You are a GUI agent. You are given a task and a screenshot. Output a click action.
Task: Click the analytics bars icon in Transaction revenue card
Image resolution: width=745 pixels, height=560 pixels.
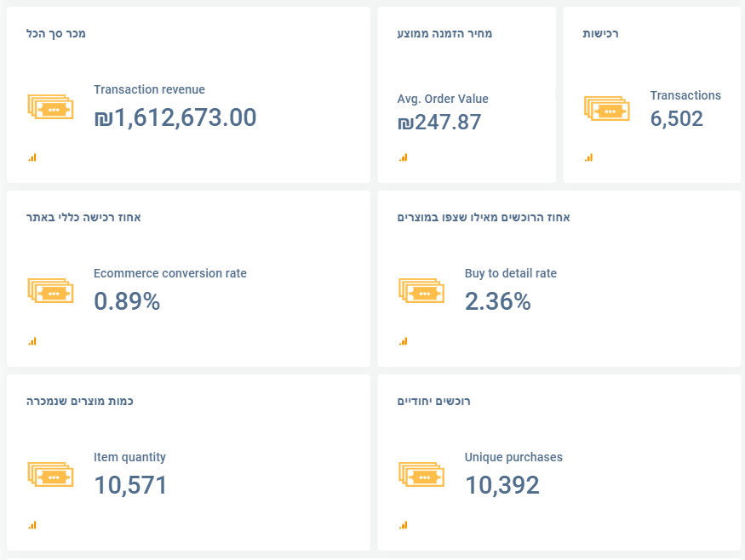pos(32,157)
